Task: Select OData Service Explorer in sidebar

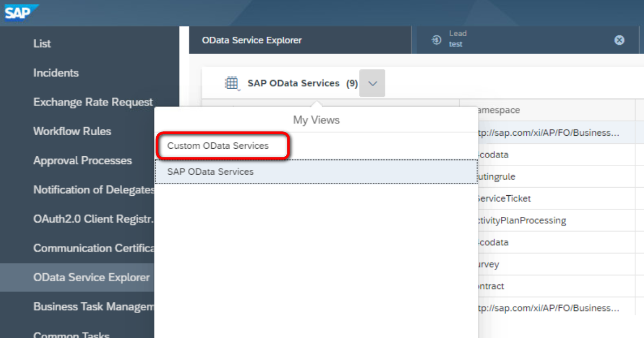Action: 91,277
